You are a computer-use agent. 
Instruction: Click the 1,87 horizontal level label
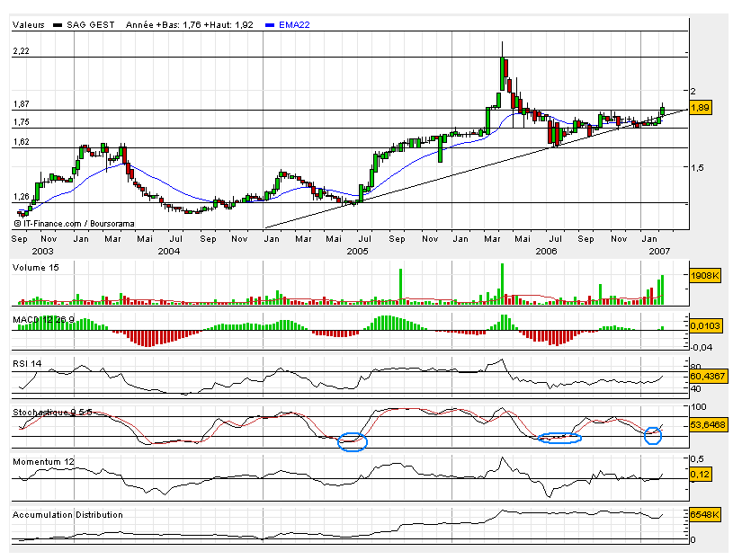[21, 104]
